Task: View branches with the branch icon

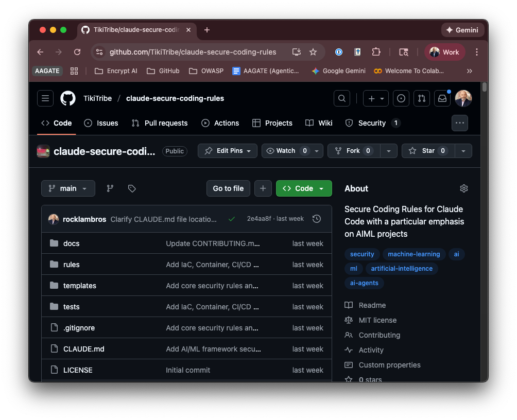Action: [110, 188]
